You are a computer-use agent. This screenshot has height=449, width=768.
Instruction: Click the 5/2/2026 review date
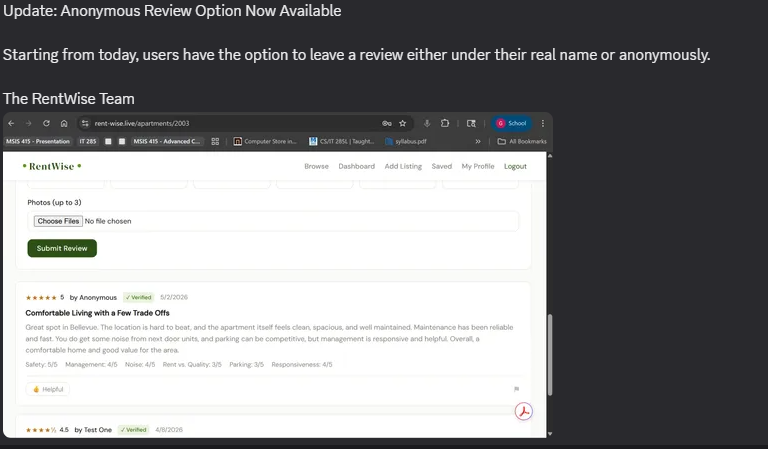click(x=174, y=297)
